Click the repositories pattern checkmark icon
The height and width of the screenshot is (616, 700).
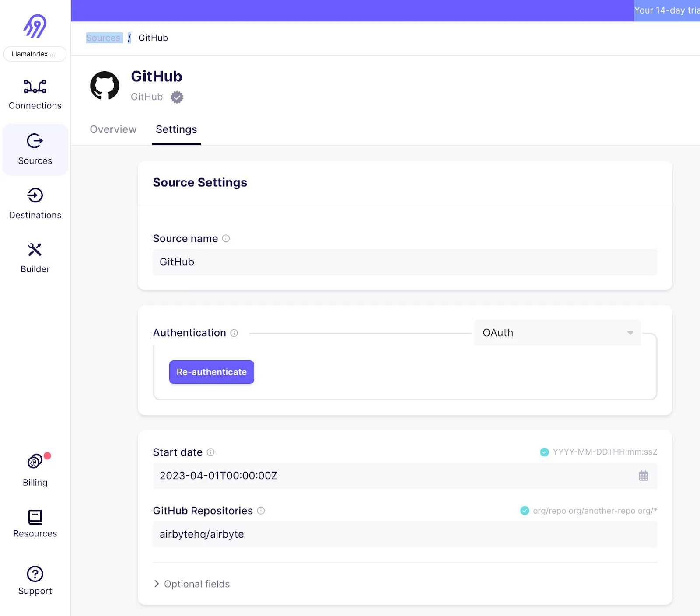pyautogui.click(x=525, y=511)
